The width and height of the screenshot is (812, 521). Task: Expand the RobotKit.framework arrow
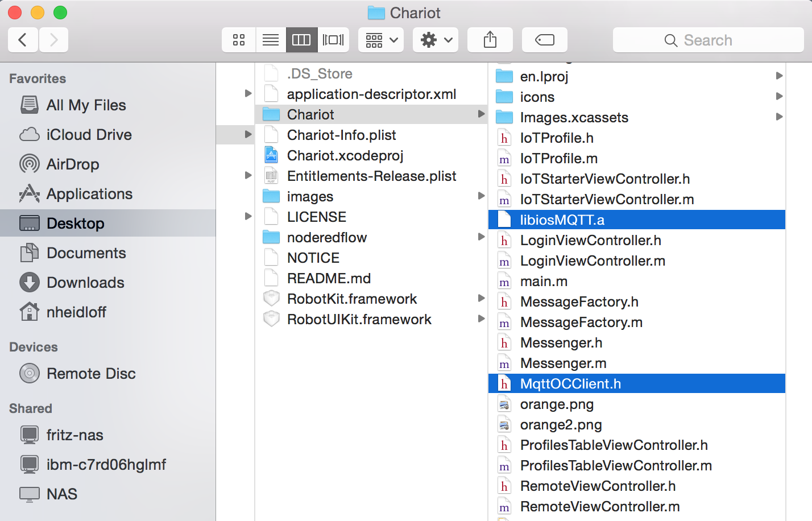[x=481, y=299]
